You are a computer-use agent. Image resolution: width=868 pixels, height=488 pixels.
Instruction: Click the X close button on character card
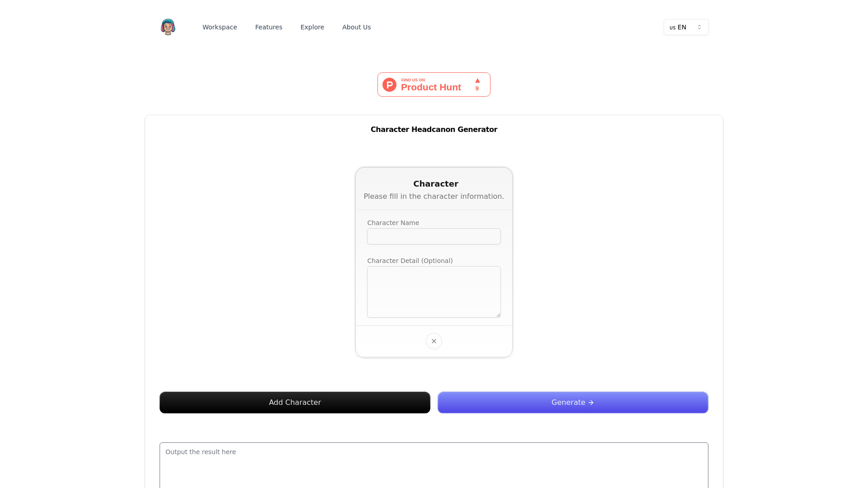[434, 341]
